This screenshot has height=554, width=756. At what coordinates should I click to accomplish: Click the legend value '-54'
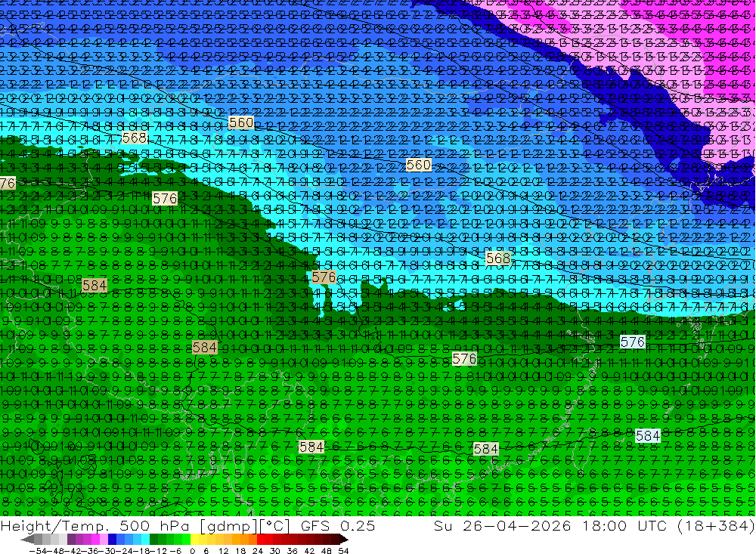point(38,550)
